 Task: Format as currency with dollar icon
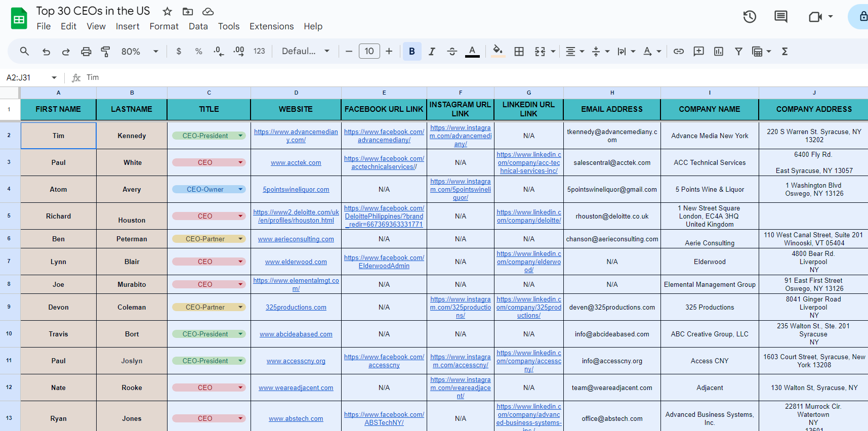point(179,51)
